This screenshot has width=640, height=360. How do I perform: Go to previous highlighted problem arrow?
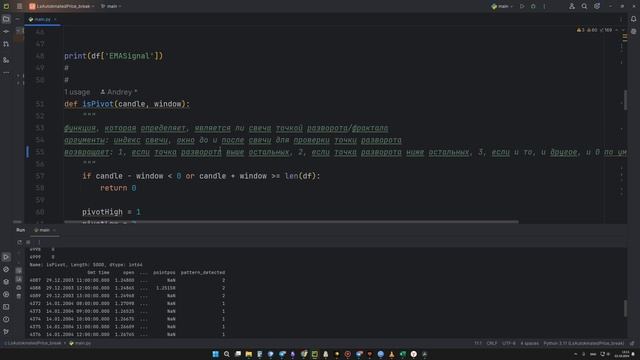(617, 30)
